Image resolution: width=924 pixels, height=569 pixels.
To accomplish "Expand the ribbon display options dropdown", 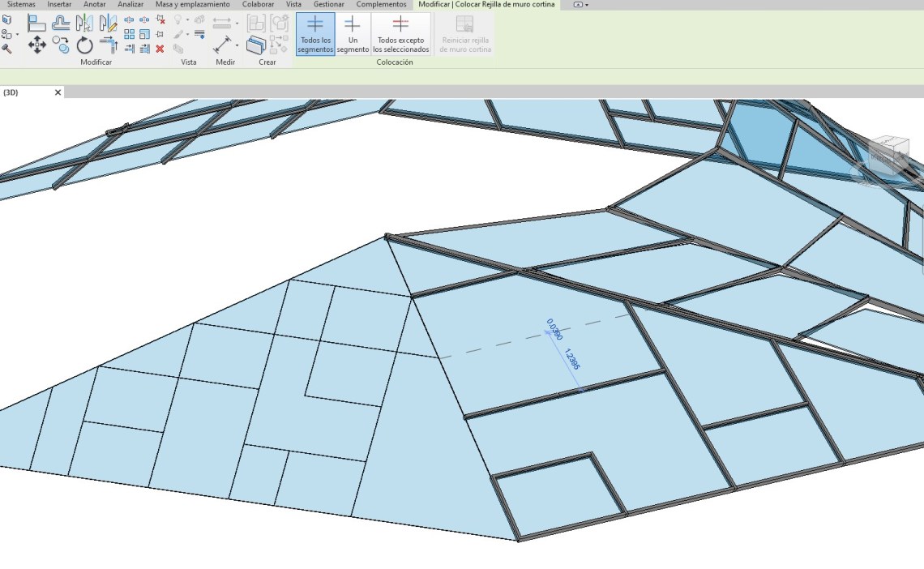I will [581, 5].
